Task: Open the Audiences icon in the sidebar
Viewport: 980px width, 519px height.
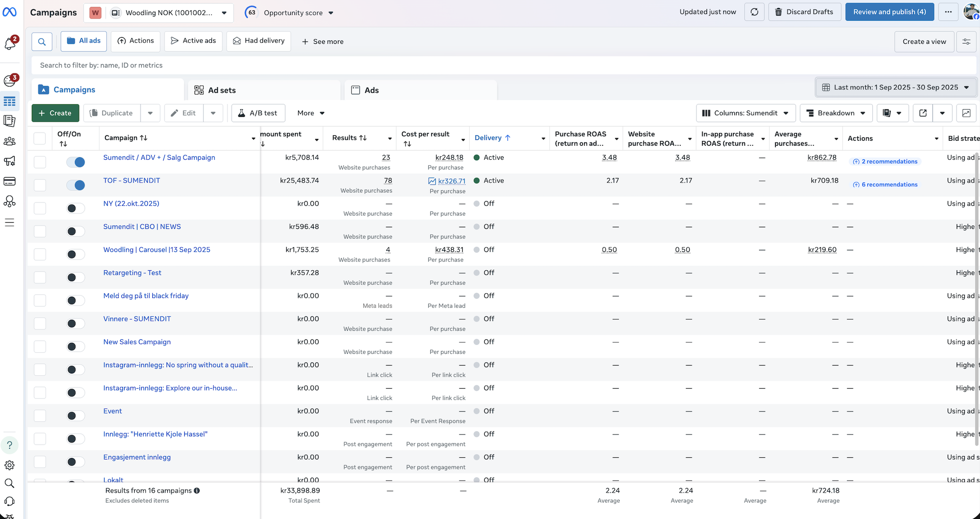Action: [x=10, y=141]
